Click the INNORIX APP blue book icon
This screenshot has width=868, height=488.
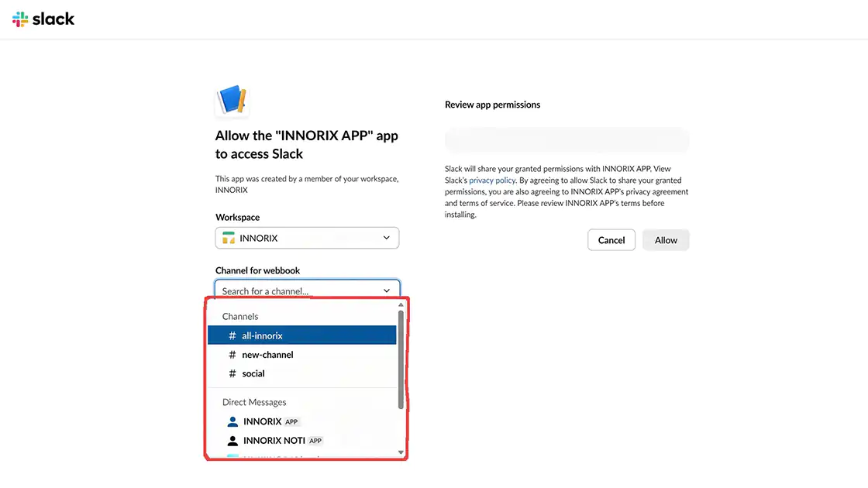pyautogui.click(x=232, y=100)
